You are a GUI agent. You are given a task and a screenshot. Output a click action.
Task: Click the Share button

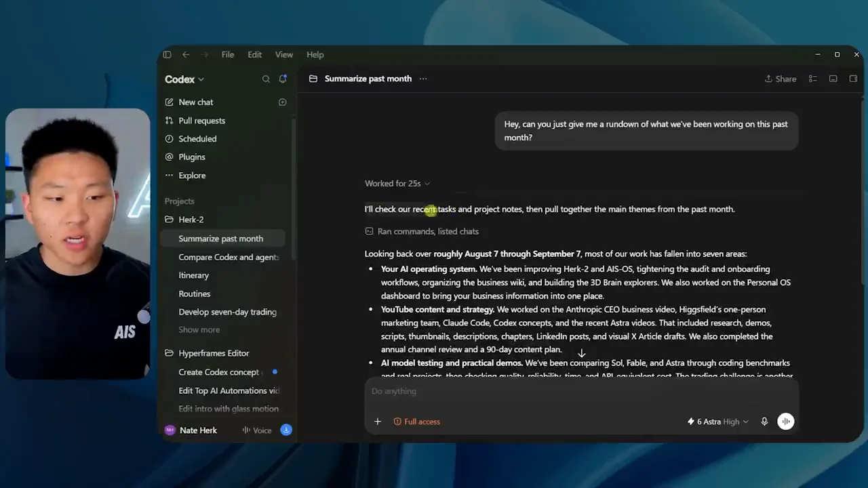[x=781, y=79]
